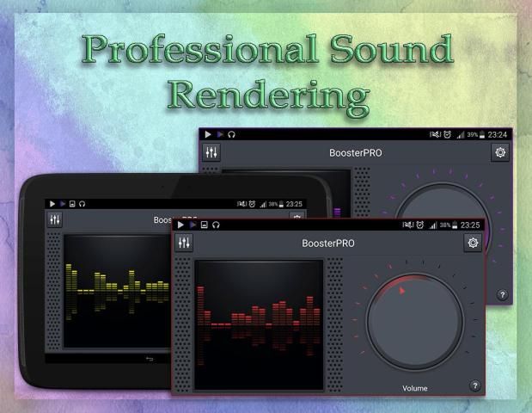Open settings gear in the purple-themed back window

tap(500, 152)
